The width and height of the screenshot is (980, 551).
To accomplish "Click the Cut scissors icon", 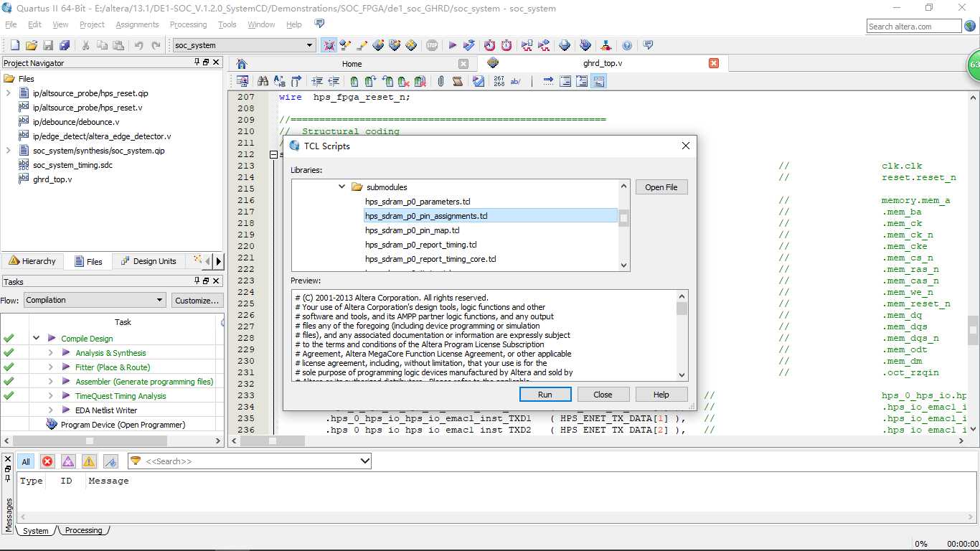I will pyautogui.click(x=85, y=45).
